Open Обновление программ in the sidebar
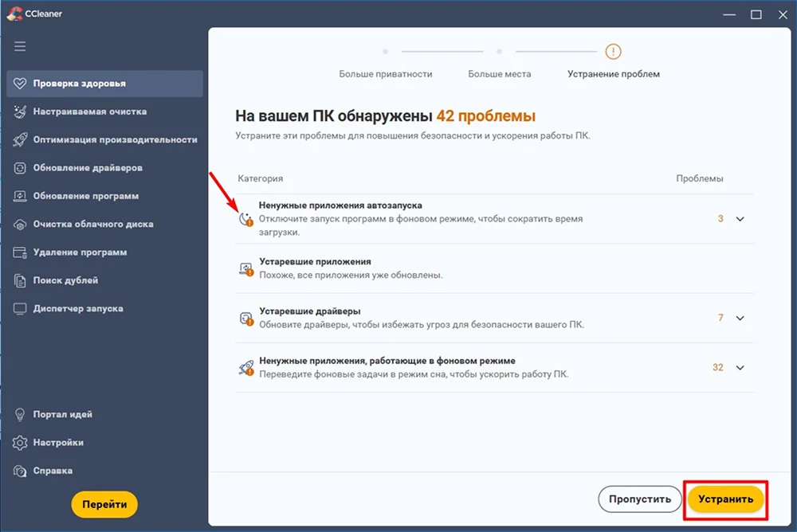Image resolution: width=797 pixels, height=532 pixels. click(x=85, y=196)
